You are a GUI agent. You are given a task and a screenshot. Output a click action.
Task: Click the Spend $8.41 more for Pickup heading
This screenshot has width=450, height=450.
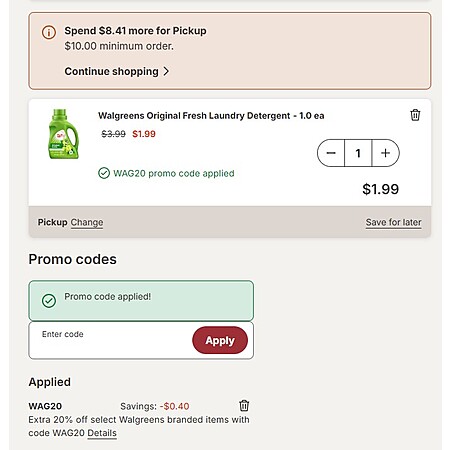pos(135,31)
